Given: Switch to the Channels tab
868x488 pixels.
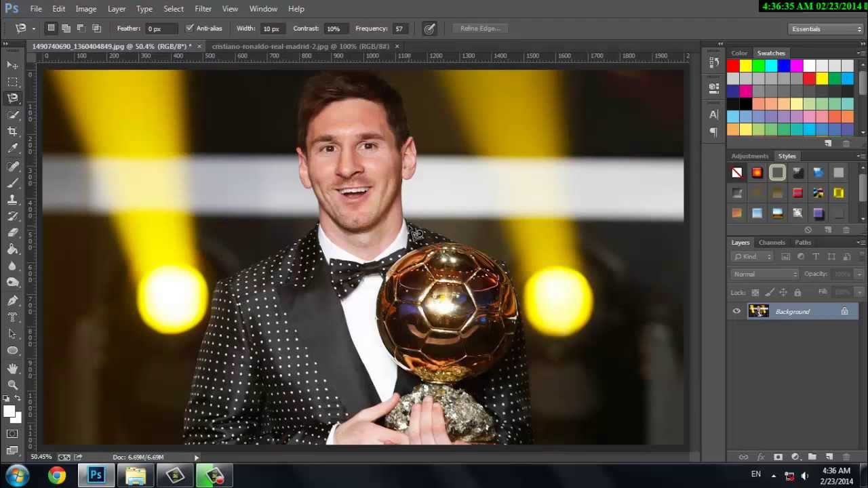Looking at the screenshot, I should tap(772, 242).
